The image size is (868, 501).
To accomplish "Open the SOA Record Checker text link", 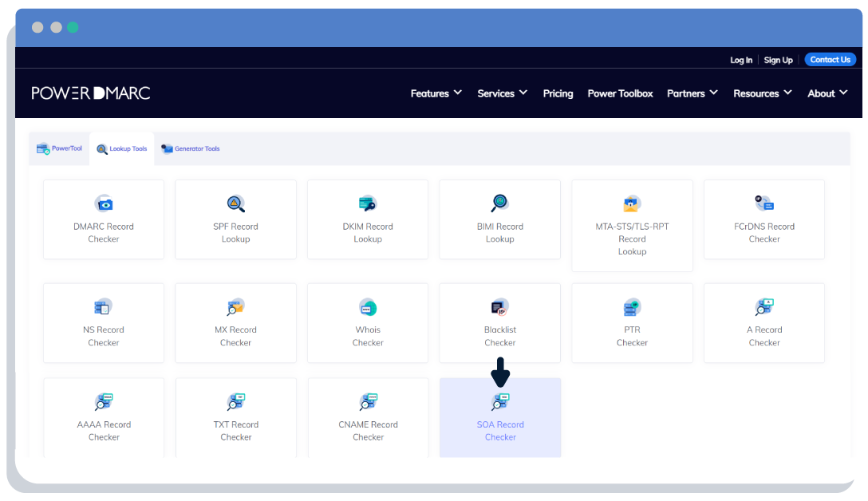I will pyautogui.click(x=500, y=431).
